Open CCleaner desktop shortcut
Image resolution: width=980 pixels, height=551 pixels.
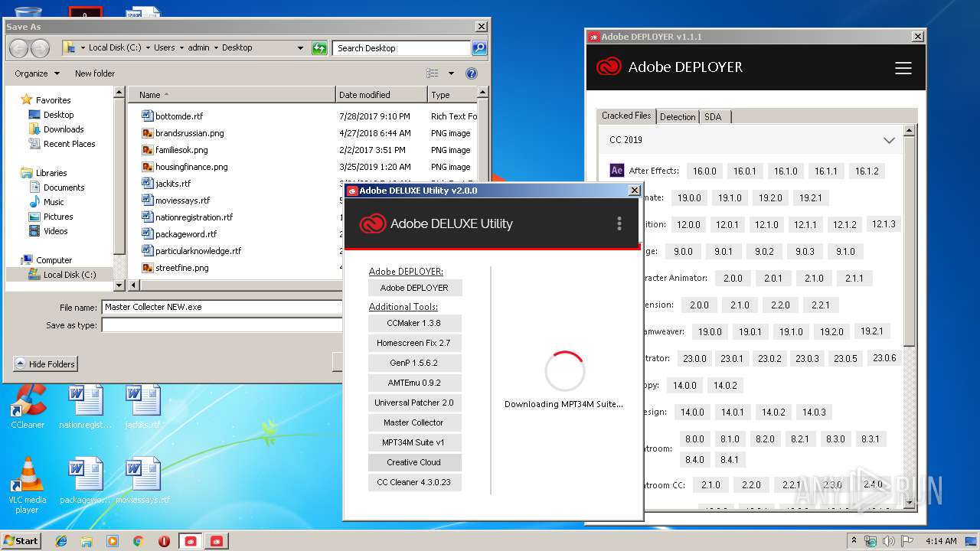pyautogui.click(x=28, y=406)
